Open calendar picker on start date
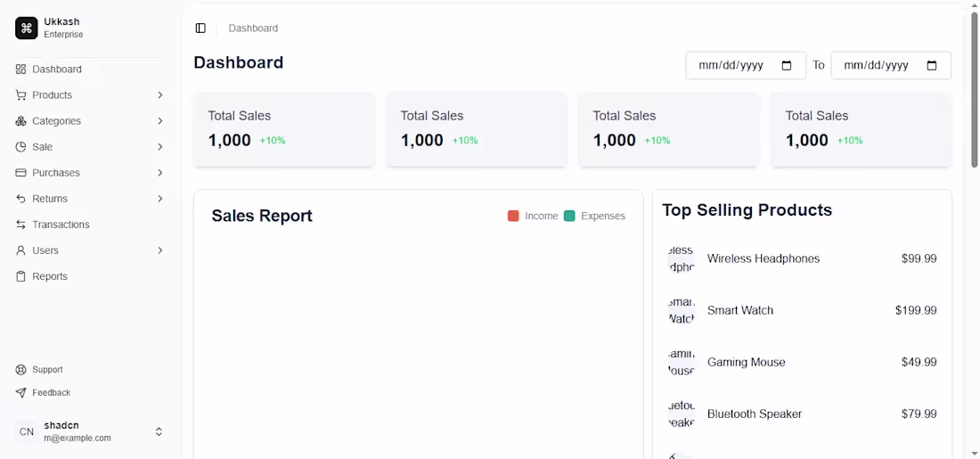The height and width of the screenshot is (459, 980). [787, 65]
